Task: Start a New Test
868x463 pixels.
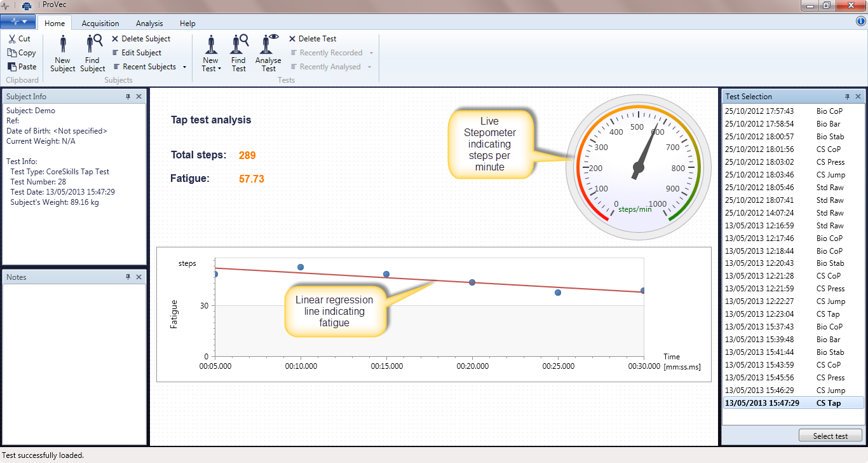Action: [x=211, y=53]
